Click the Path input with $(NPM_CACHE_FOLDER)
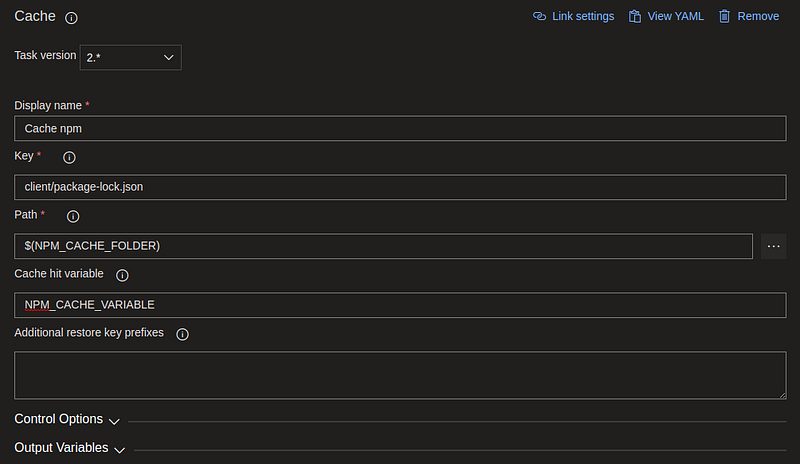 [x=383, y=246]
